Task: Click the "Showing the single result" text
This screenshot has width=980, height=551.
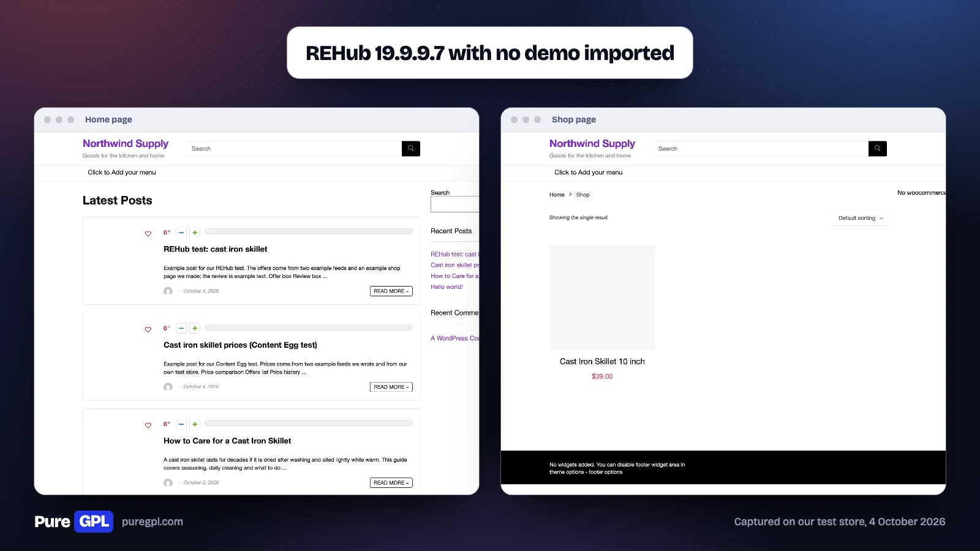Action: coord(578,217)
